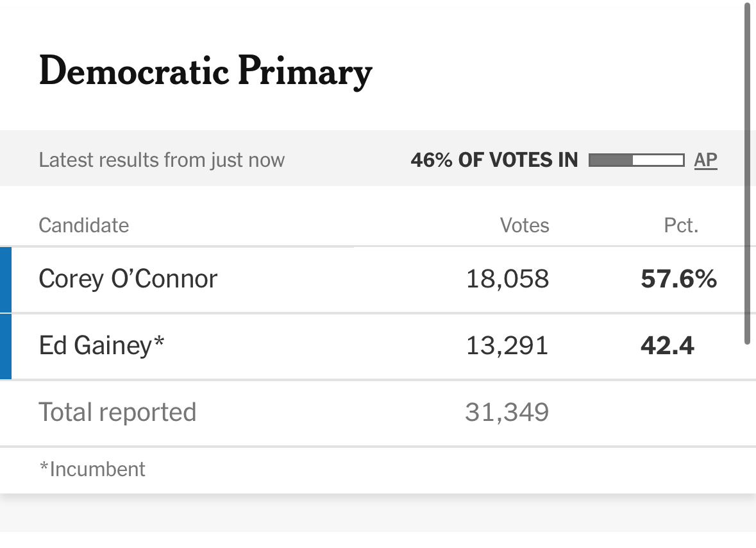
Task: Click blue party bar beside Corey O'Connor
Action: pos(6,280)
